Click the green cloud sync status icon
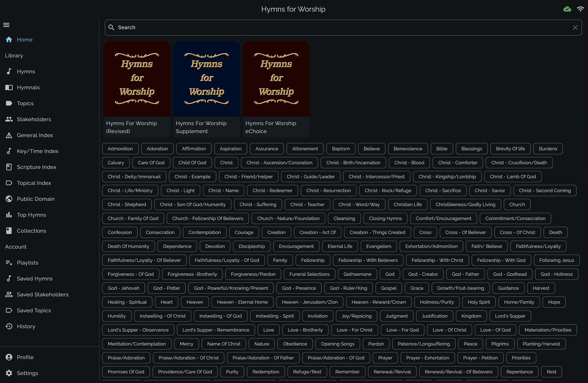 (x=567, y=9)
